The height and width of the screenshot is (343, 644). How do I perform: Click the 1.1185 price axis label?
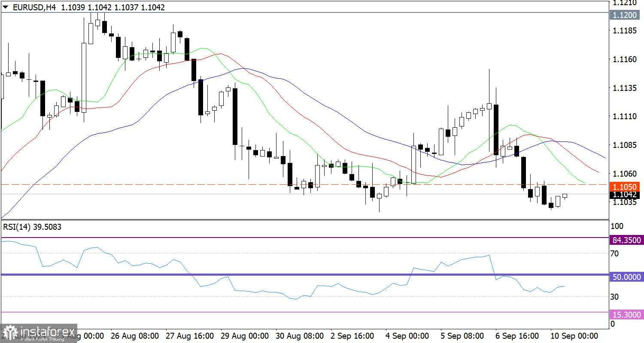pyautogui.click(x=625, y=31)
